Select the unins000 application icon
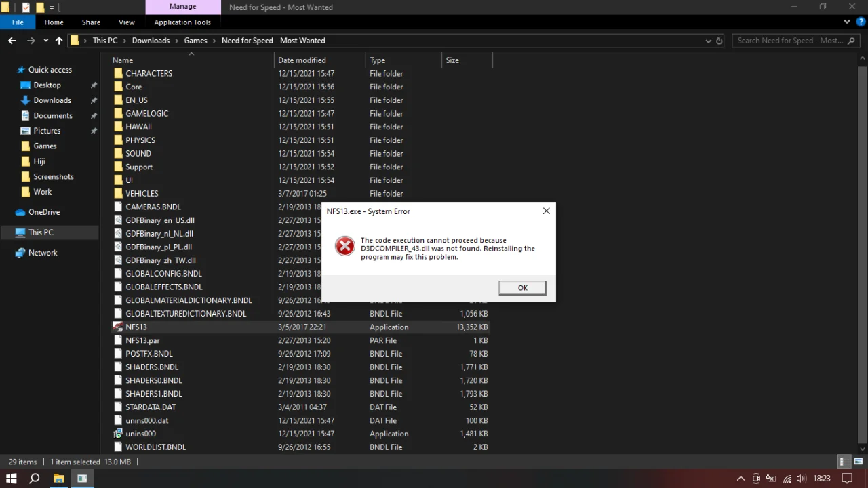 click(118, 434)
